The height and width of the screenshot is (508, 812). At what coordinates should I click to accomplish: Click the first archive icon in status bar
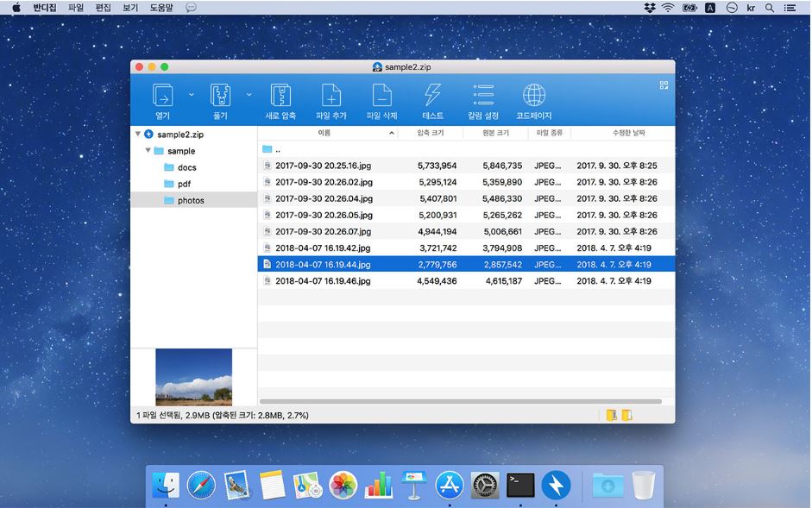pyautogui.click(x=612, y=416)
